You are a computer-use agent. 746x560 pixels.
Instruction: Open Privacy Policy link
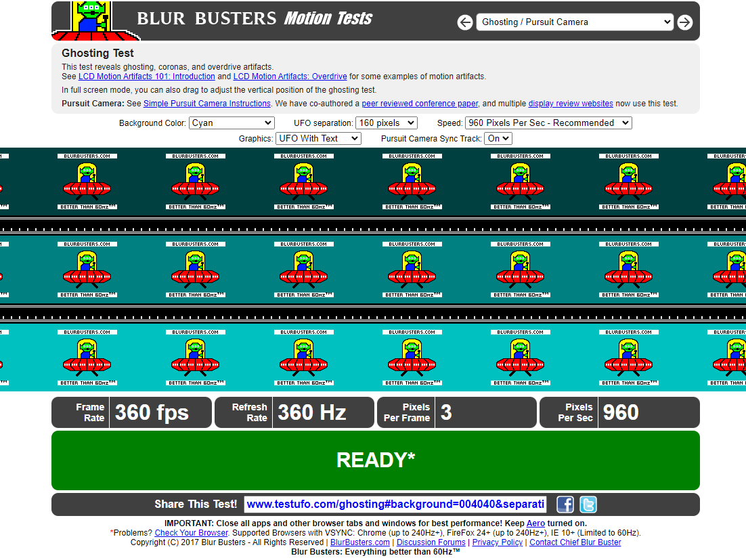click(497, 542)
